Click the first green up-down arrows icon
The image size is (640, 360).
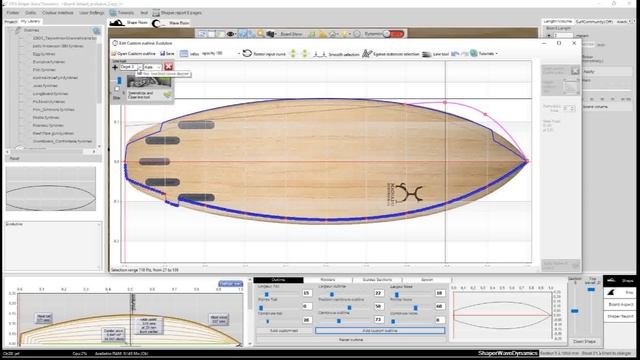pyautogui.click(x=293, y=53)
